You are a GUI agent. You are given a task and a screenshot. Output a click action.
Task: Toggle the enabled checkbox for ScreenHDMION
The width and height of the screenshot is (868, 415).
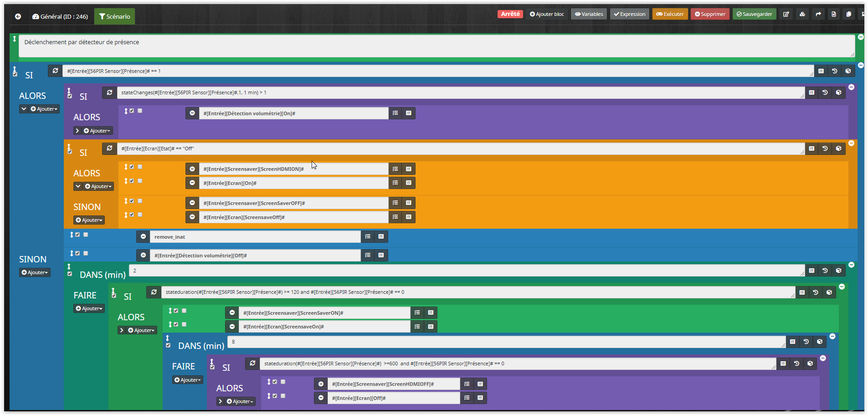click(x=132, y=167)
